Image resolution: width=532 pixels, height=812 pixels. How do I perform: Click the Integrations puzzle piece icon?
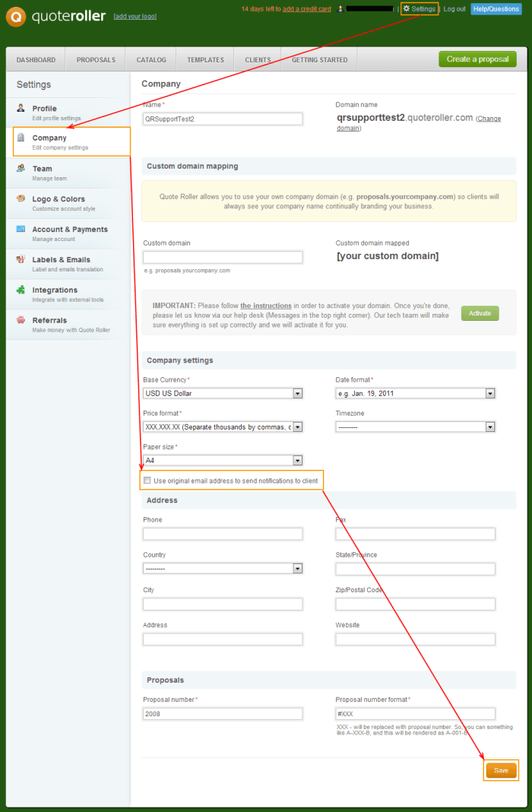tap(21, 290)
